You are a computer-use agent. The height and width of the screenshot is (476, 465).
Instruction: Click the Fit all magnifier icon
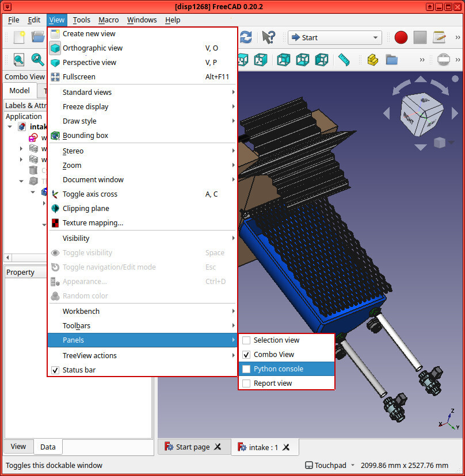[19, 60]
